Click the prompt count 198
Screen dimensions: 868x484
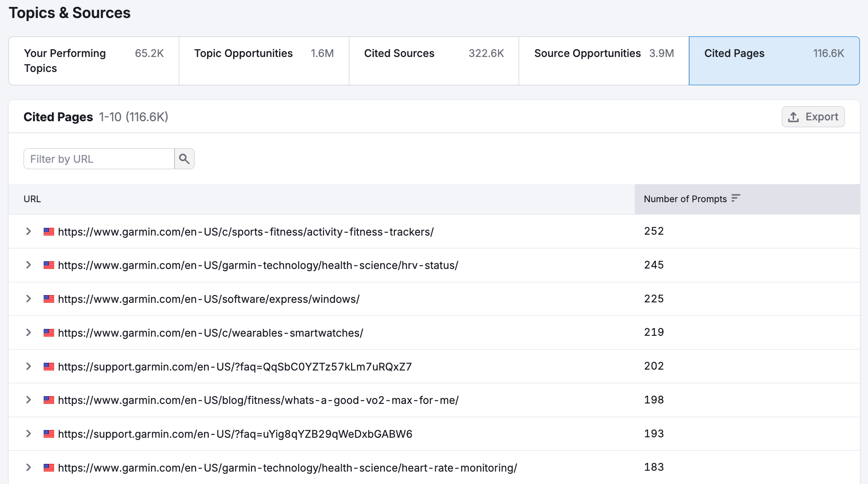(654, 400)
